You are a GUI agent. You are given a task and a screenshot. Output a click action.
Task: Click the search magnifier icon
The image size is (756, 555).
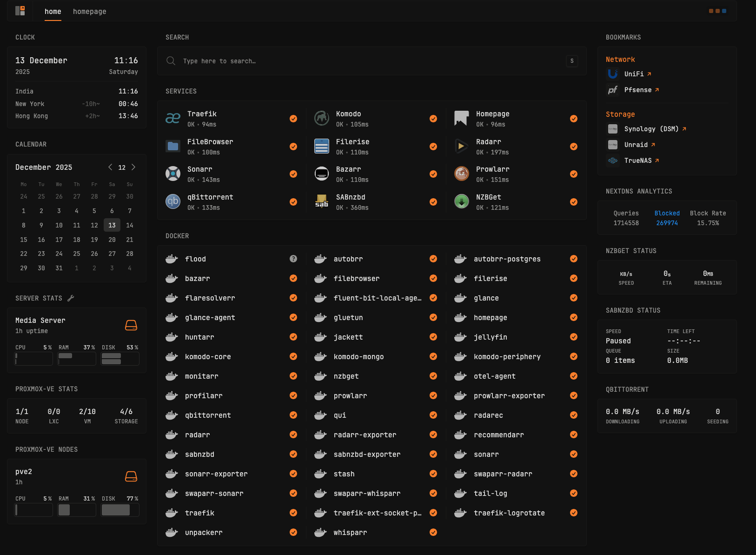(171, 61)
